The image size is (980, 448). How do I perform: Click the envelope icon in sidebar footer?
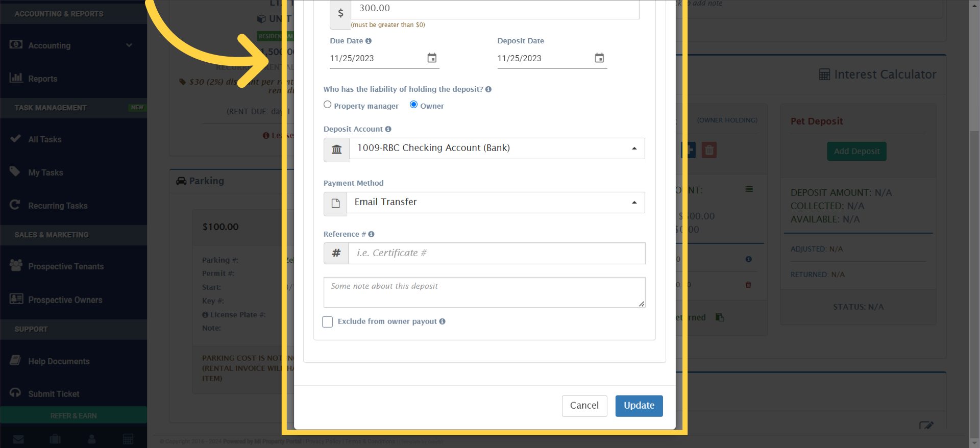(x=18, y=439)
